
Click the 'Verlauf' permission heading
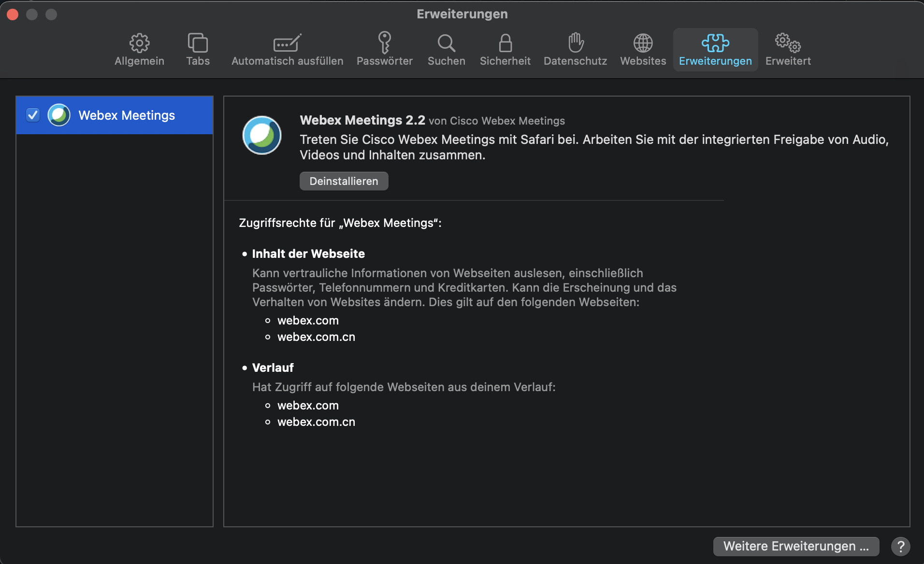click(273, 367)
